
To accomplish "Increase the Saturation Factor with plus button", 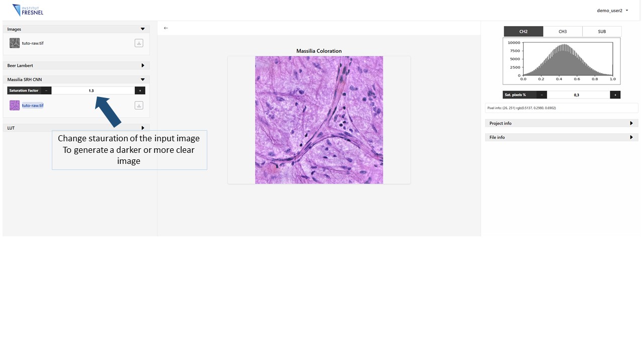I will (x=140, y=90).
